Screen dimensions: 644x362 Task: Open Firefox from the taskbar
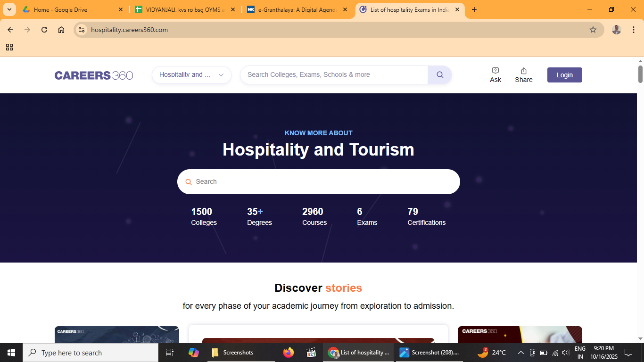pyautogui.click(x=288, y=353)
